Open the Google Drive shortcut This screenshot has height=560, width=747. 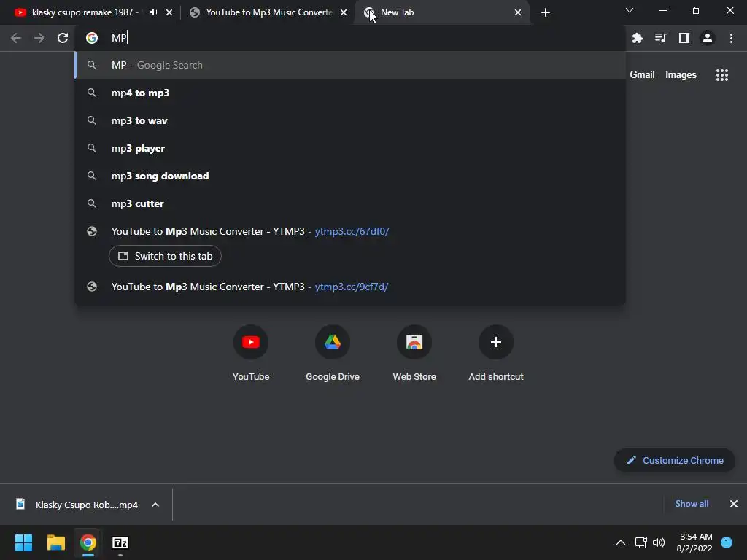coord(333,342)
